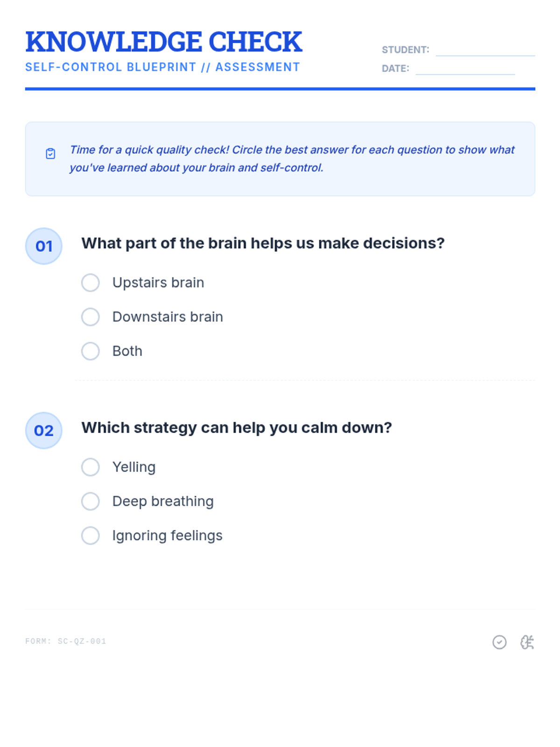
Task: Click the italic instructions text
Action: click(x=292, y=159)
